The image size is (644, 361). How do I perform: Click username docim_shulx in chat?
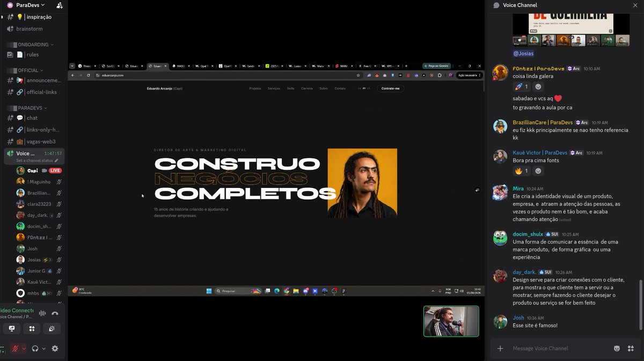point(528,234)
